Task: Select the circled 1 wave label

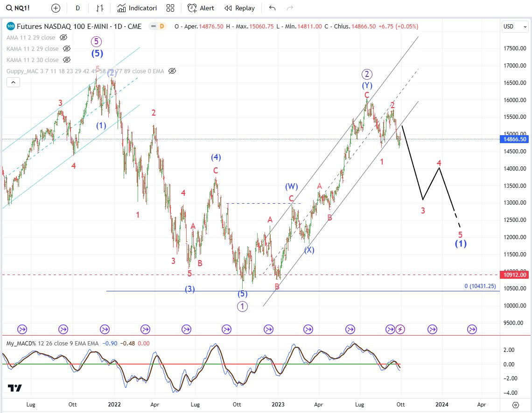Action: pos(242,306)
